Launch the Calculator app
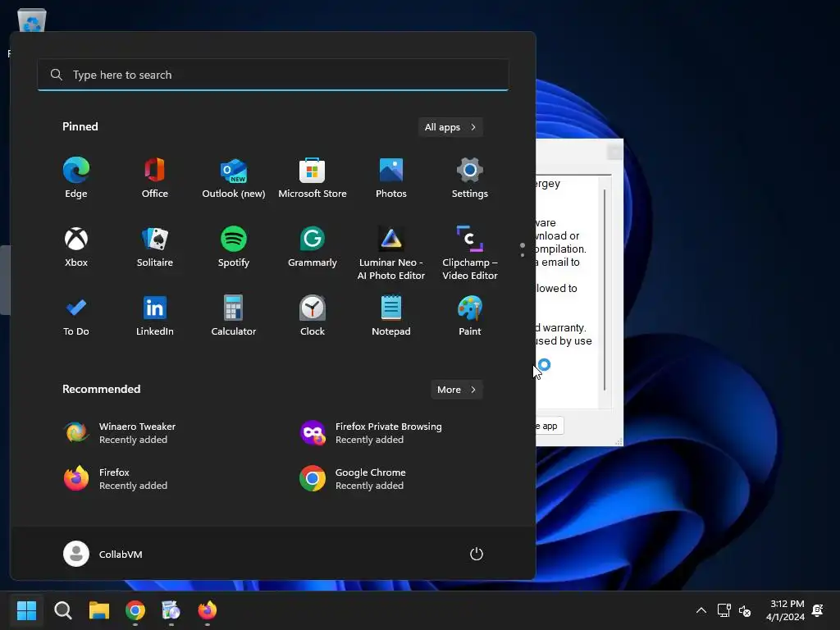The image size is (840, 630). click(x=234, y=316)
